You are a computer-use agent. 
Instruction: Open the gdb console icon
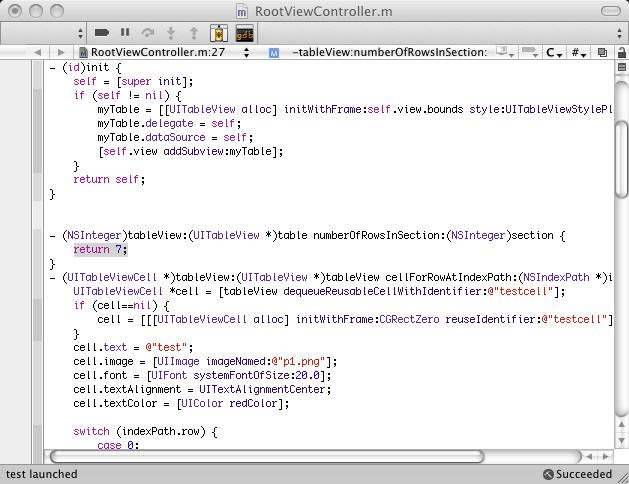[x=244, y=33]
